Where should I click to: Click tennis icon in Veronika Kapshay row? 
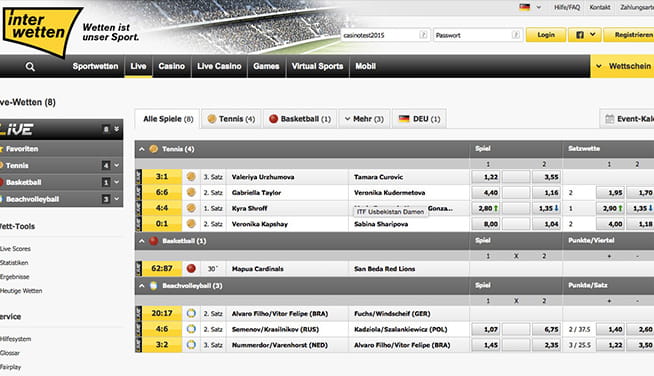point(191,224)
